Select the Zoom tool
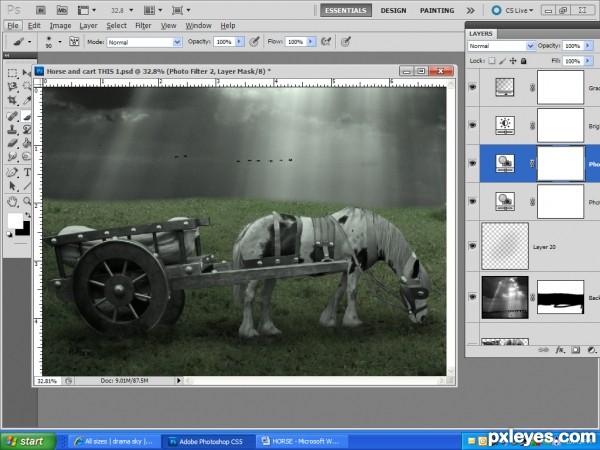The width and height of the screenshot is (600, 450). coord(27,201)
